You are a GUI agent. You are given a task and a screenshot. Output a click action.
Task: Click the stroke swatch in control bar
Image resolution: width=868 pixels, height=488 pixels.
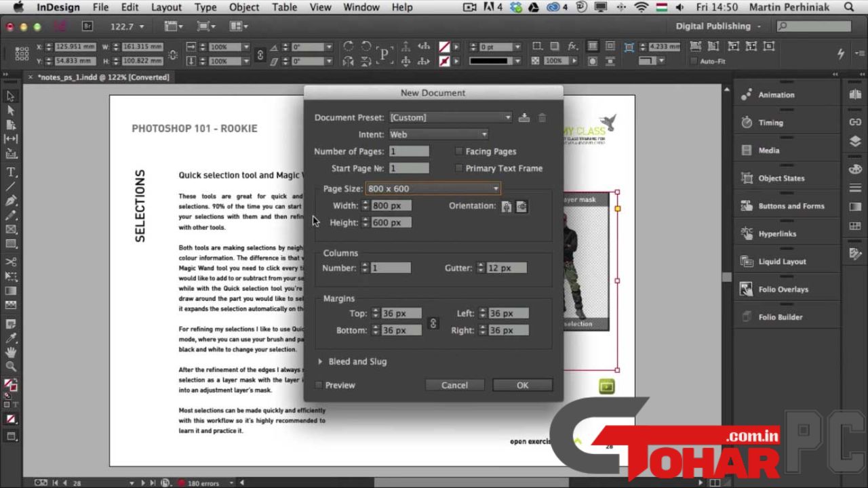pyautogui.click(x=444, y=61)
